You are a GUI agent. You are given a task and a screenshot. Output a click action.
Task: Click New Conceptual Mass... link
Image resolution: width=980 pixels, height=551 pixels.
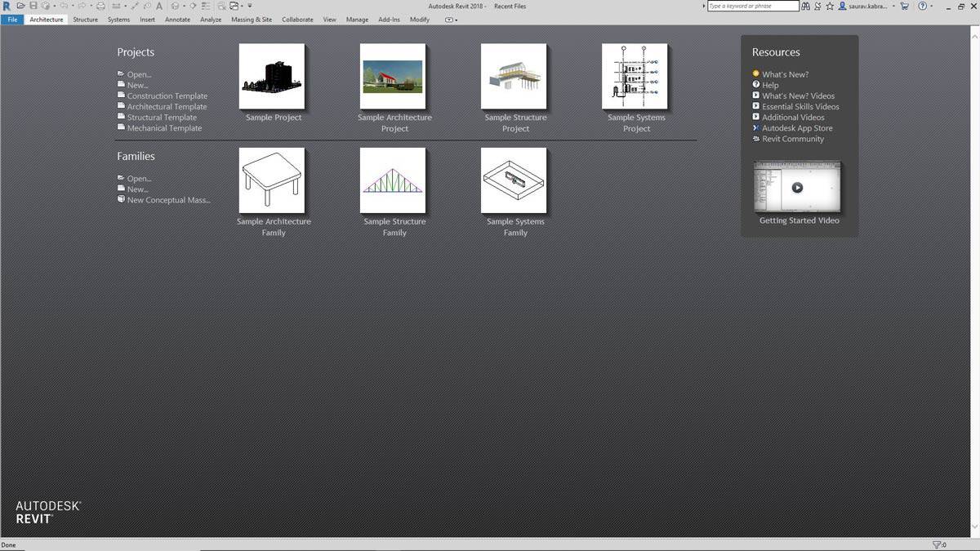coord(168,199)
